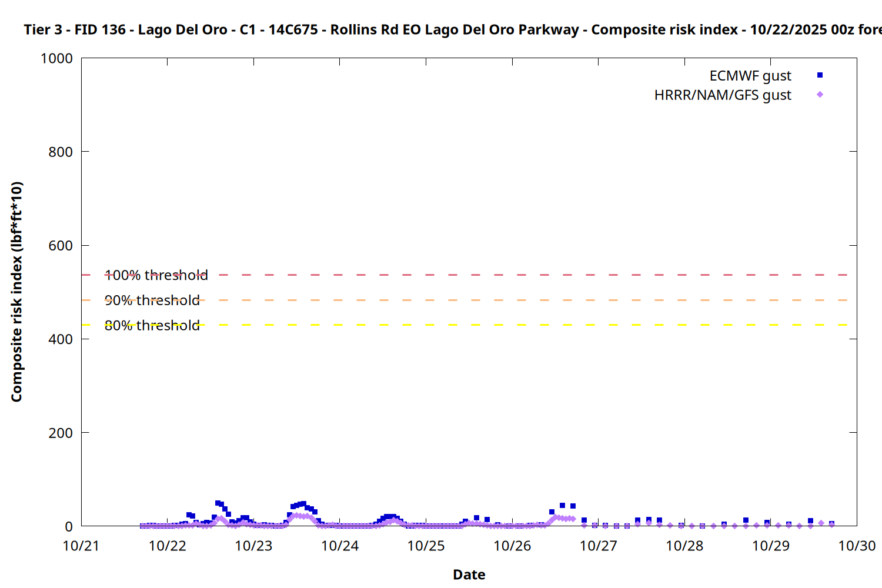Select the 10/25 date tick label
The height and width of the screenshot is (588, 882).
(x=426, y=546)
